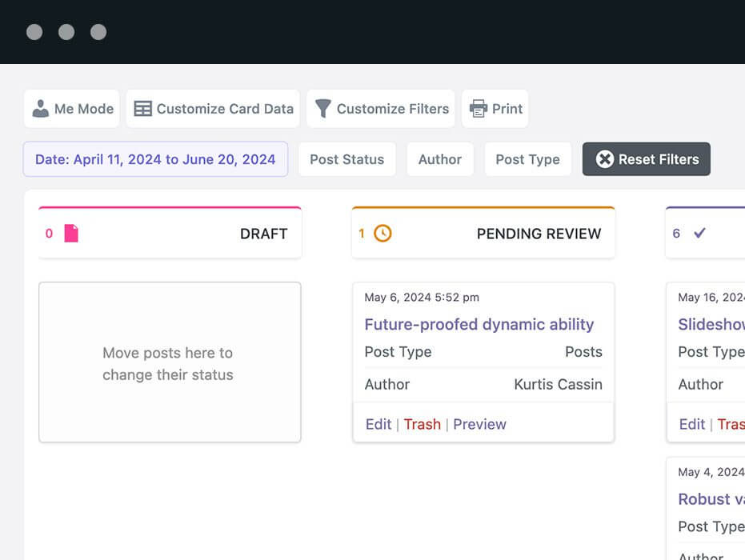Screen dimensions: 745x560
Task: Select the DRAFT column header
Action: coord(170,233)
